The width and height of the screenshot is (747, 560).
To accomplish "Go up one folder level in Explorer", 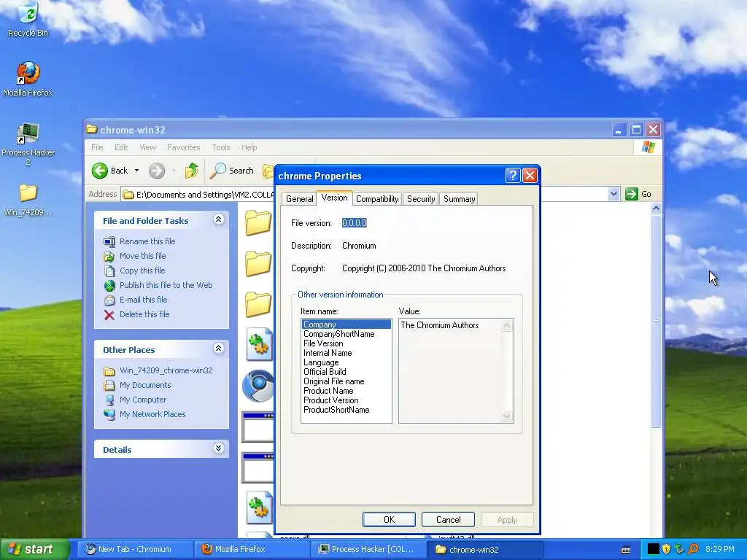I will click(192, 171).
